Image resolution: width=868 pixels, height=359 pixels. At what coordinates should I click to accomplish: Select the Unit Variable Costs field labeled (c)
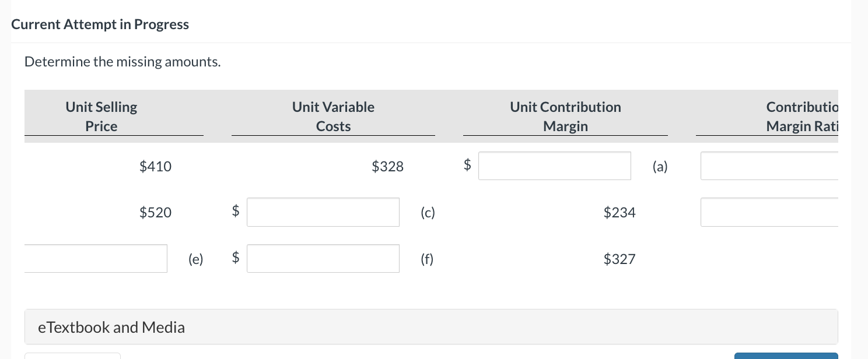[323, 212]
